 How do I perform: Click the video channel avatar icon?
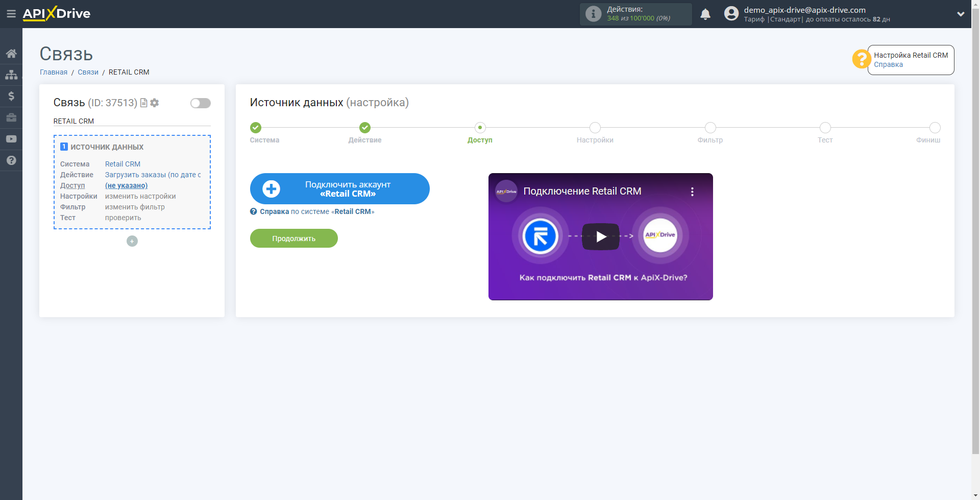[x=506, y=192]
